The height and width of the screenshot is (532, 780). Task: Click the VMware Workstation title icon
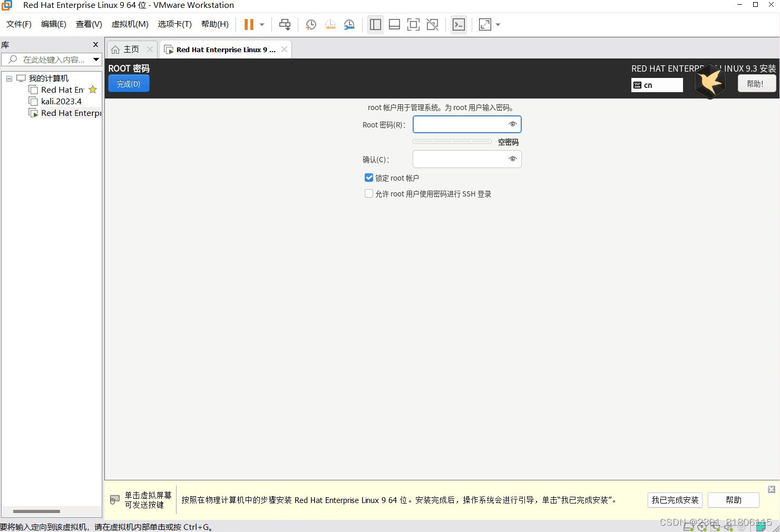point(7,5)
